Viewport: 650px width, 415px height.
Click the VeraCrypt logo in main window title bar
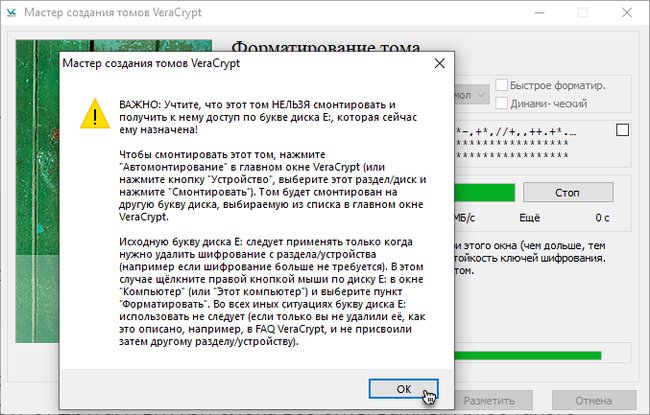[x=11, y=12]
